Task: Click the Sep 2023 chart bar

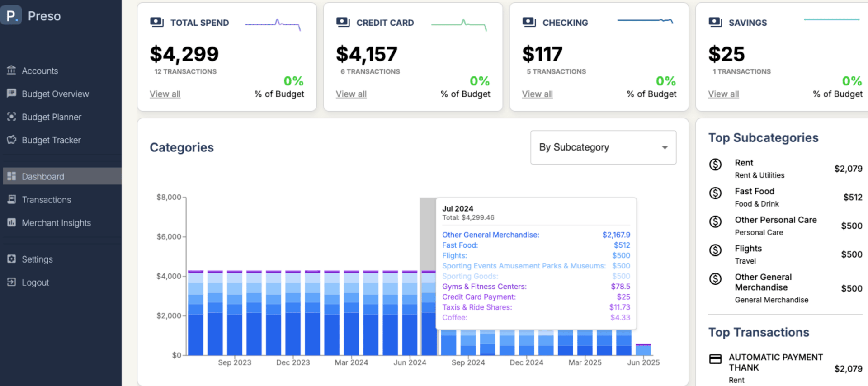Action: coord(235,313)
